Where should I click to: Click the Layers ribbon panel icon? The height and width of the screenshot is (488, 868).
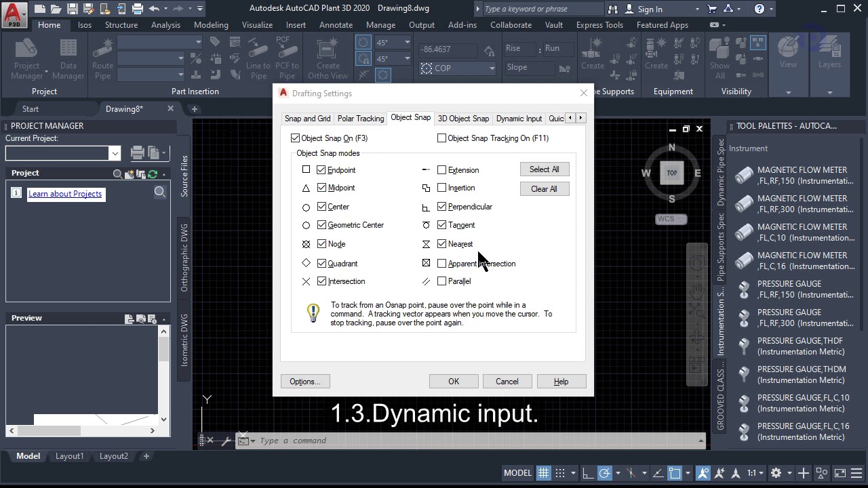(829, 53)
